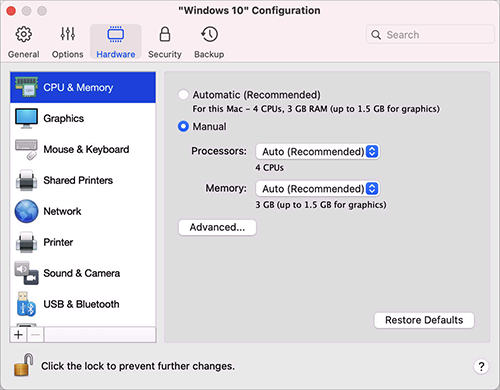Switch to the Options tab label
The width and height of the screenshot is (500, 390).
click(68, 54)
